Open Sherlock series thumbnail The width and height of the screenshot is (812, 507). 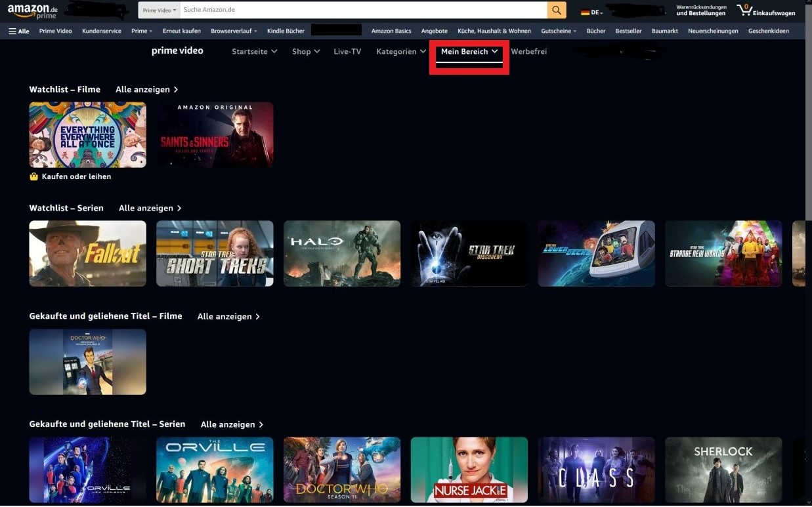723,470
